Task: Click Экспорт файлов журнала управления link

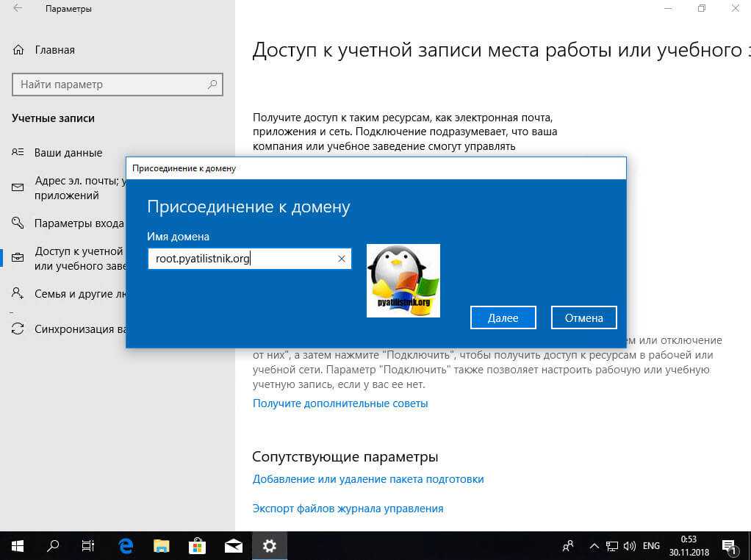Action: coord(348,508)
